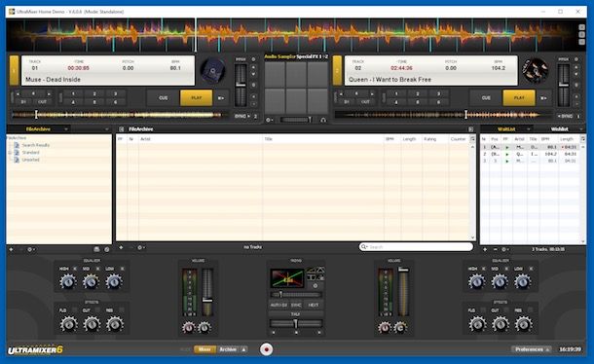Enable left deck FLG effect
The image size is (594, 364).
point(75,310)
